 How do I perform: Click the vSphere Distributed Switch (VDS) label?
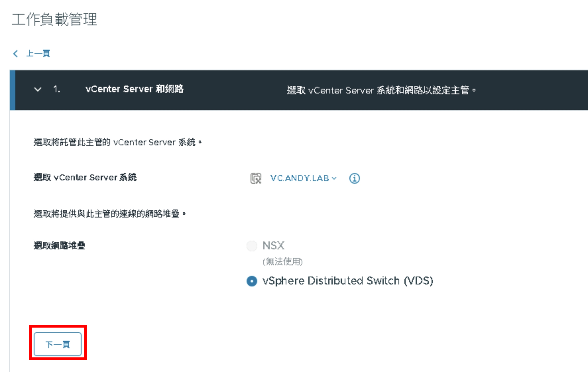click(x=348, y=281)
